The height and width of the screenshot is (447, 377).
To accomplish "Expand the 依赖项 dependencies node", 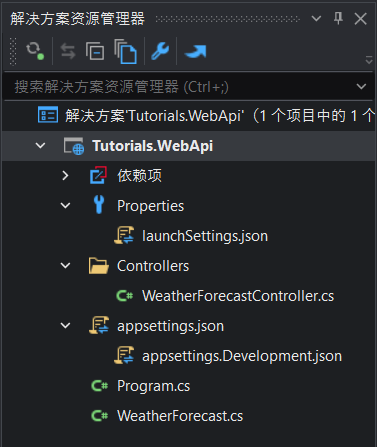I will pyautogui.click(x=65, y=175).
